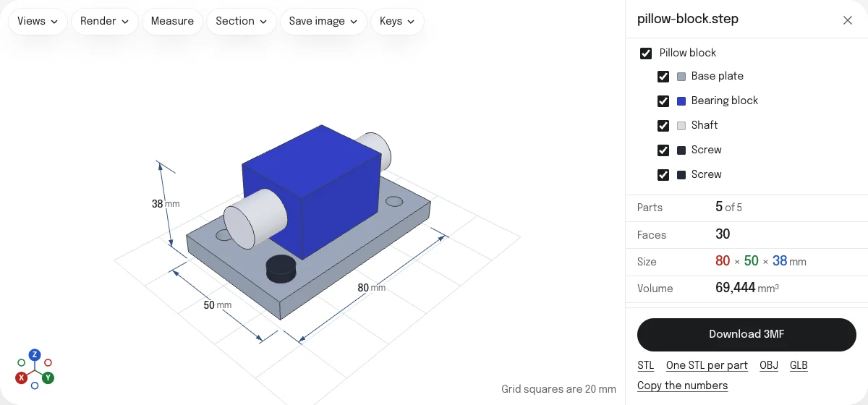
Task: Click the Volume value 69,444 mm³
Action: [x=746, y=288]
